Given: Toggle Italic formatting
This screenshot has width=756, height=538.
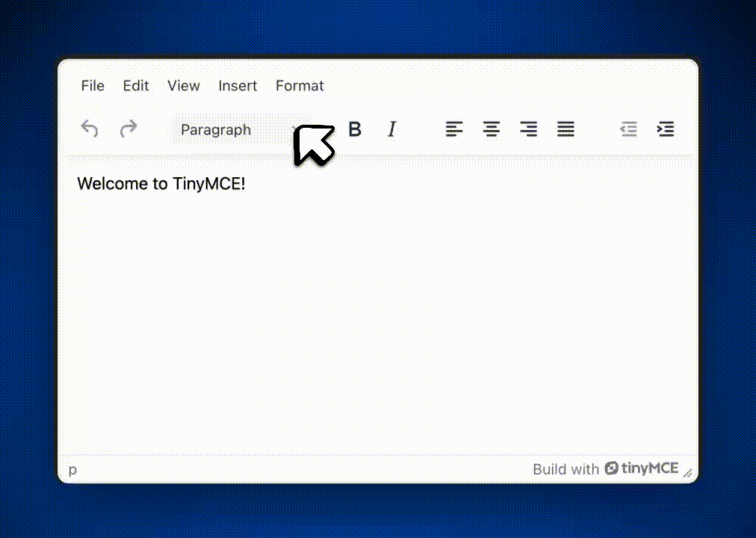Looking at the screenshot, I should tap(392, 129).
